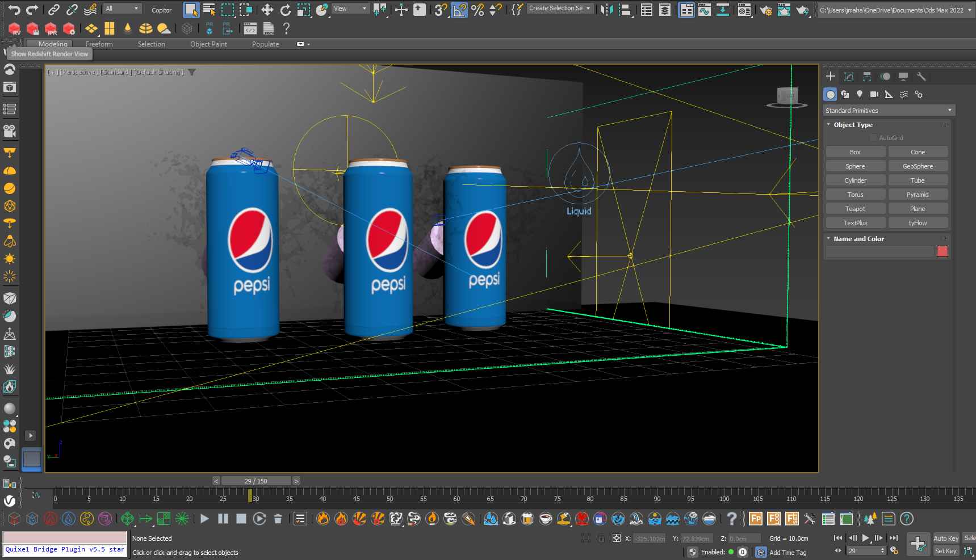Toggle the Layer Explorer
This screenshot has height=560, width=976.
tap(664, 10)
